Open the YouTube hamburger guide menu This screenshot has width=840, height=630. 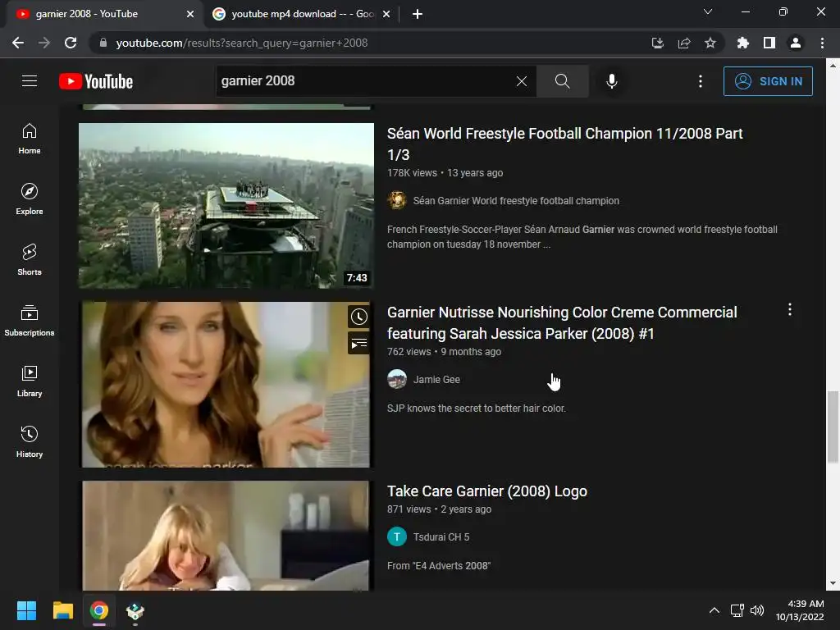point(30,81)
